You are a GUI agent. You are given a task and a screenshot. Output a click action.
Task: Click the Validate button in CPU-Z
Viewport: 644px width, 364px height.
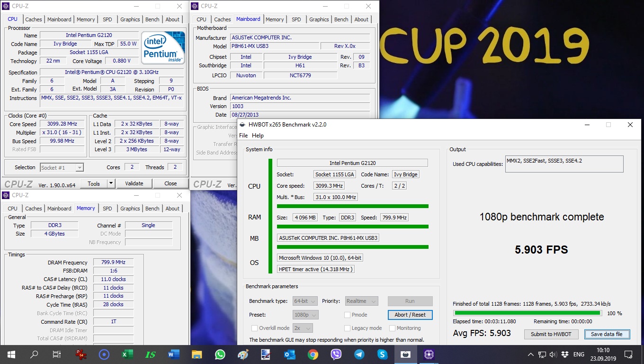(x=134, y=183)
